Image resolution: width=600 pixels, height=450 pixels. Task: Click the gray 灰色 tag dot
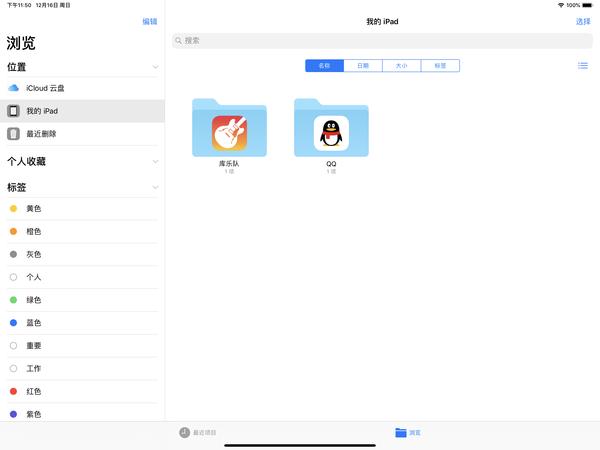[13, 254]
